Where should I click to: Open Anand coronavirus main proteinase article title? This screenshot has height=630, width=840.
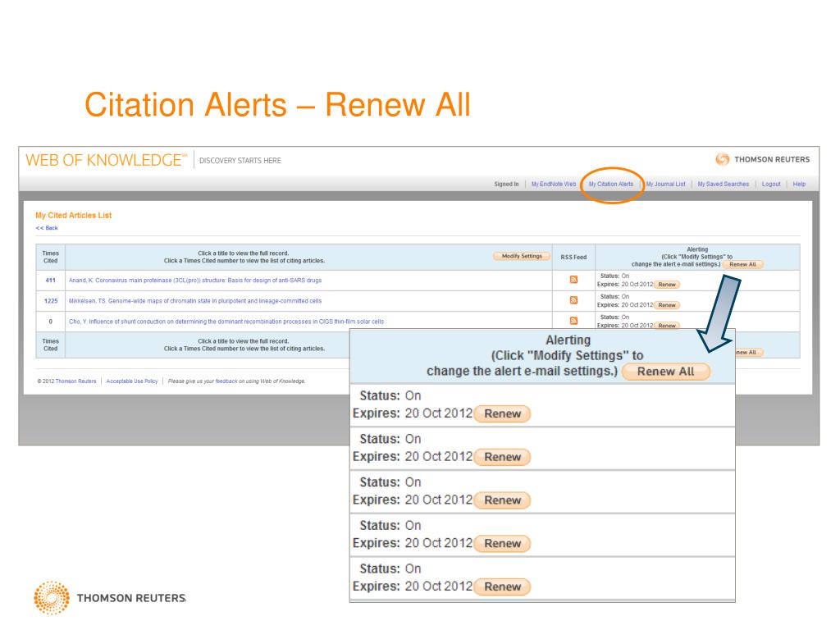(195, 281)
